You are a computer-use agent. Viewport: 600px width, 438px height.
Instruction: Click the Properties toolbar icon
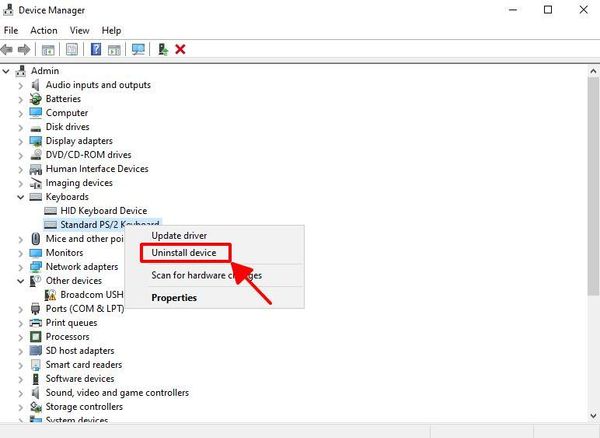72,49
